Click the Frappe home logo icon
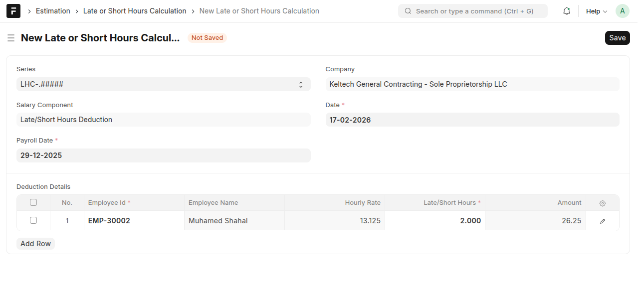This screenshot has width=644, height=307. click(13, 11)
